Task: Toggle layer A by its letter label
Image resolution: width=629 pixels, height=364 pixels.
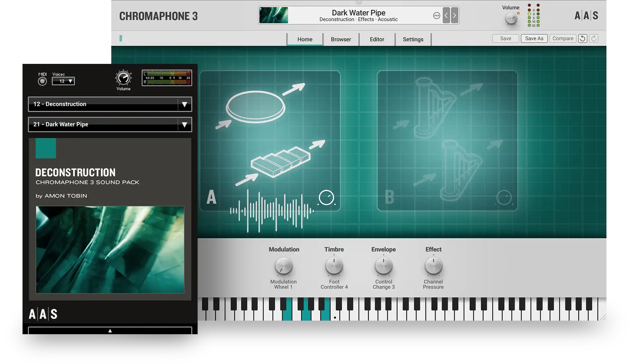Action: (x=212, y=197)
